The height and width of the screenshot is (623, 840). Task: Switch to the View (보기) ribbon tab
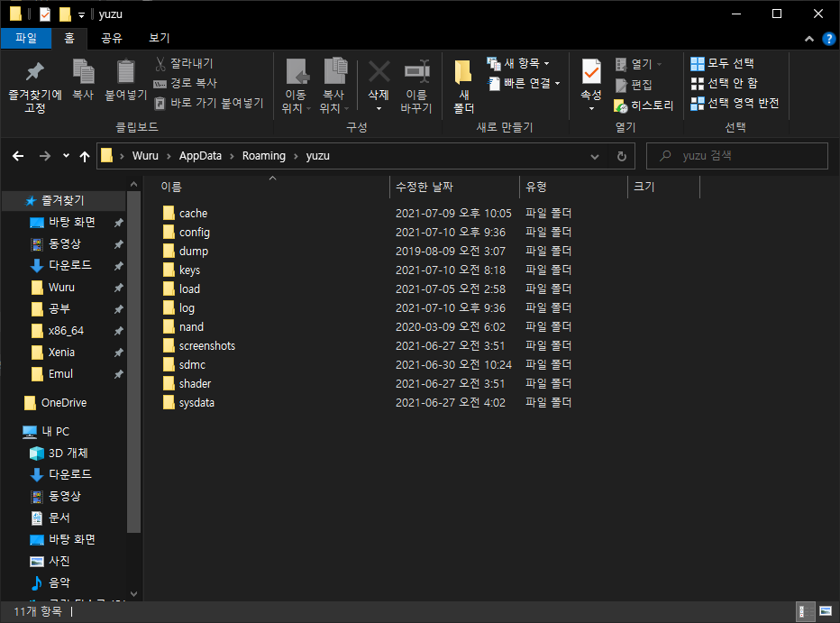tap(160, 38)
